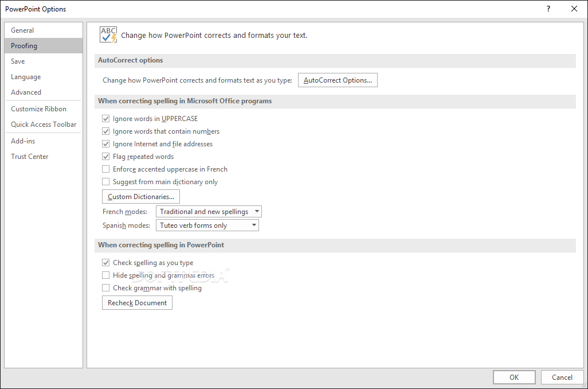The image size is (588, 389).
Task: Select the Proofing category
Action: point(44,46)
